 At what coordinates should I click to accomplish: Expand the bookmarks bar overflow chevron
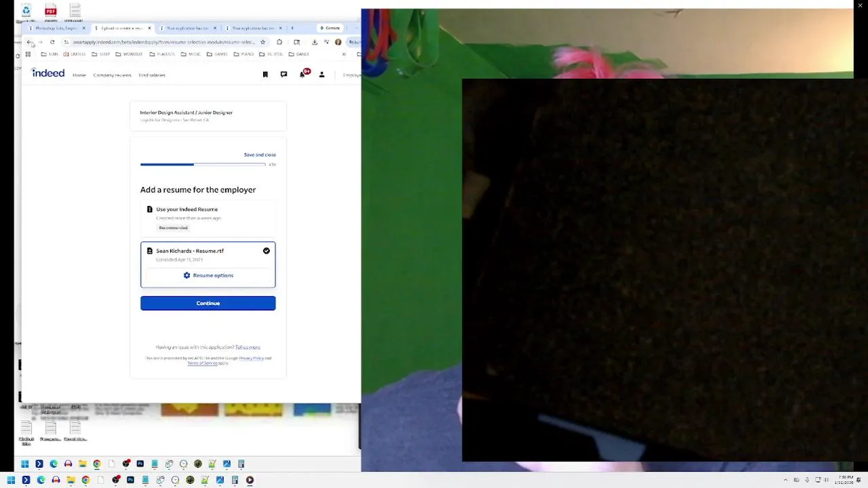[344, 54]
